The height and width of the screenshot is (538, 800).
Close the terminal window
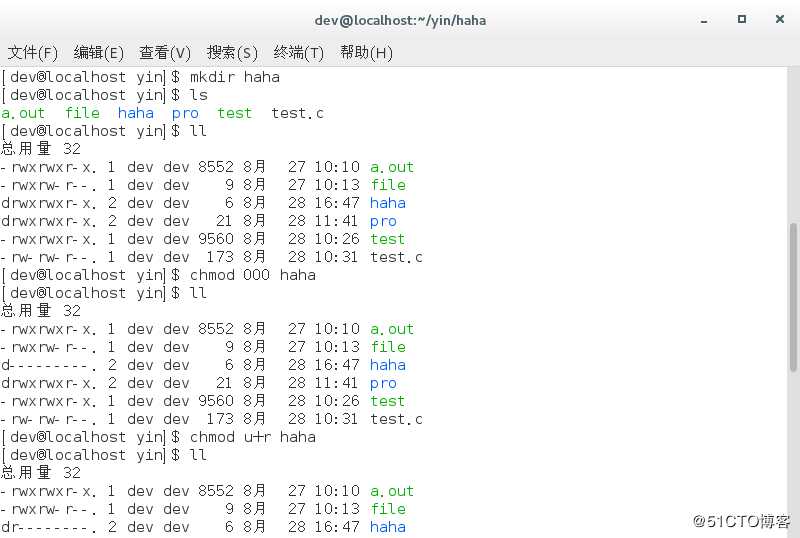coord(780,19)
